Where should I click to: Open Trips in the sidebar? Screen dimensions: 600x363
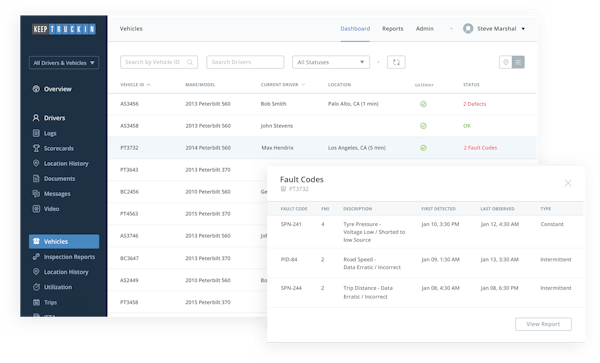45,302
